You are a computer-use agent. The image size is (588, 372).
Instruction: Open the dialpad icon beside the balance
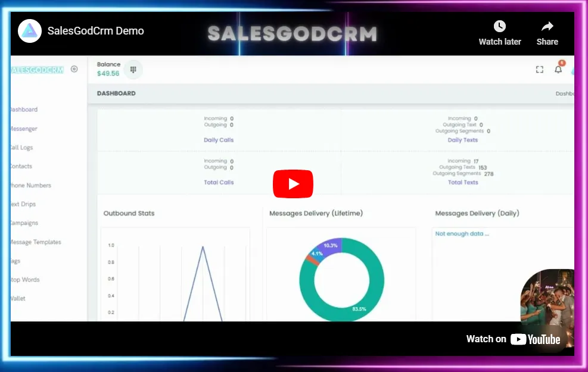[133, 69]
